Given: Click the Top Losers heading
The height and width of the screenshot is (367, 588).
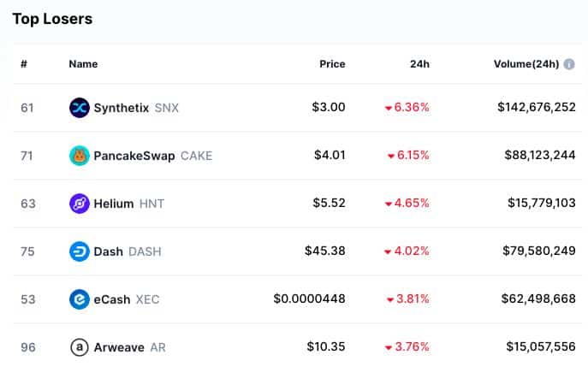Looking at the screenshot, I should (52, 18).
